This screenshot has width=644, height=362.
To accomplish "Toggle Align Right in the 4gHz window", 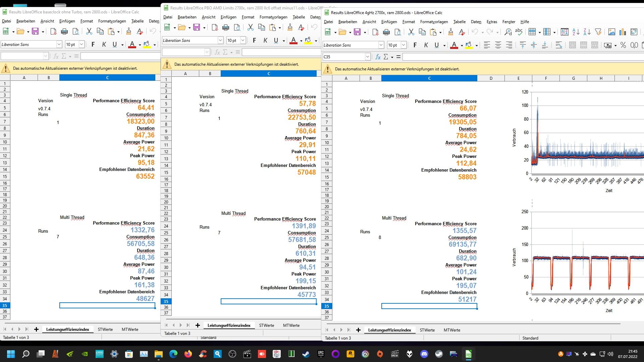I will point(509,45).
